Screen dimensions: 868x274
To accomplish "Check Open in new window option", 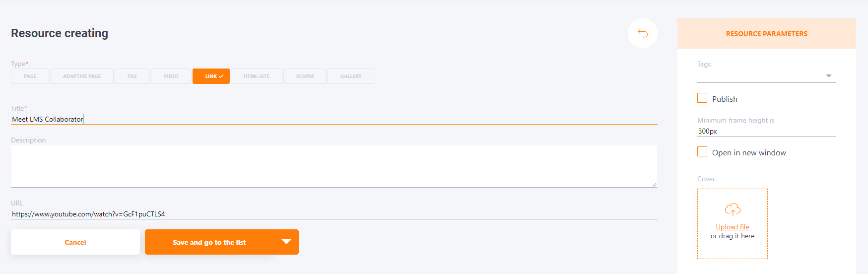I will (x=702, y=151).
